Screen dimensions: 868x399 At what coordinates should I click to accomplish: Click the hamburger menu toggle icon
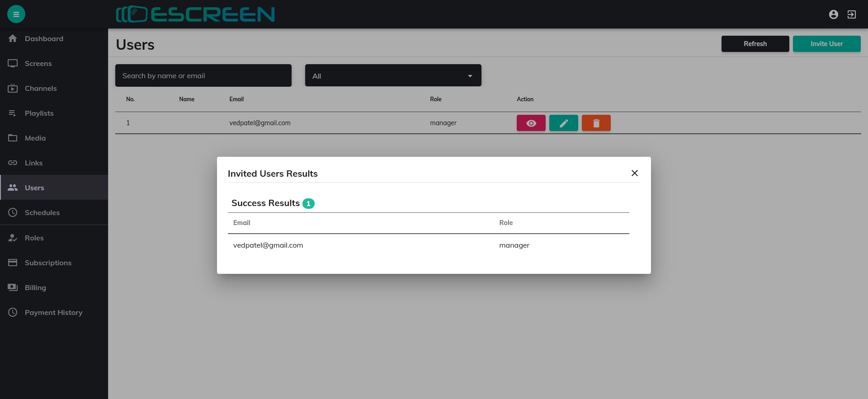pyautogui.click(x=16, y=14)
